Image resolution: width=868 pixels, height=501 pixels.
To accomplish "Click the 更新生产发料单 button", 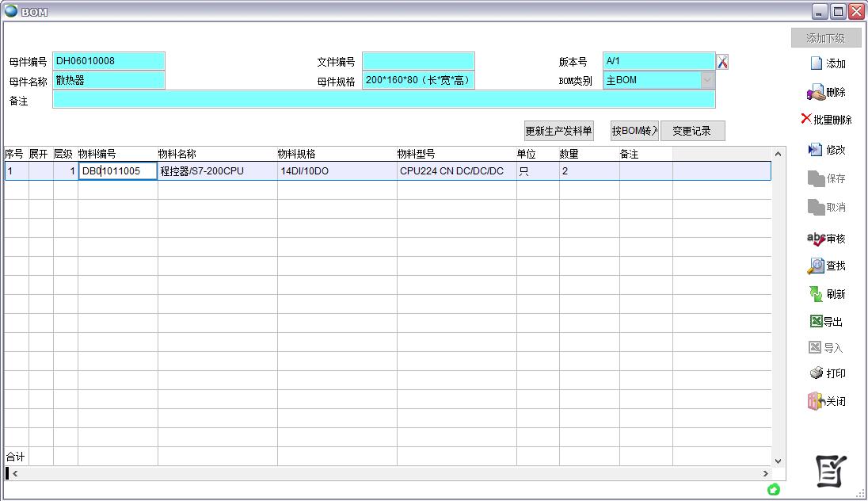I will coord(558,132).
